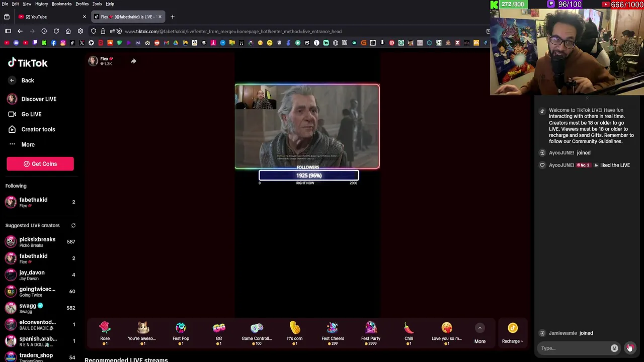Expand More gifts list
This screenshot has height=362, width=644.
(480, 334)
